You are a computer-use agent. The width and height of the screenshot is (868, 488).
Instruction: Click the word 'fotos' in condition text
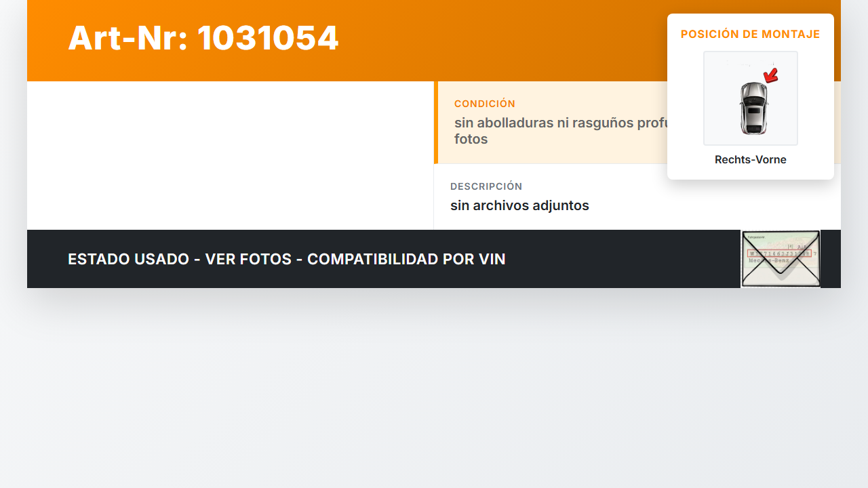[471, 139]
